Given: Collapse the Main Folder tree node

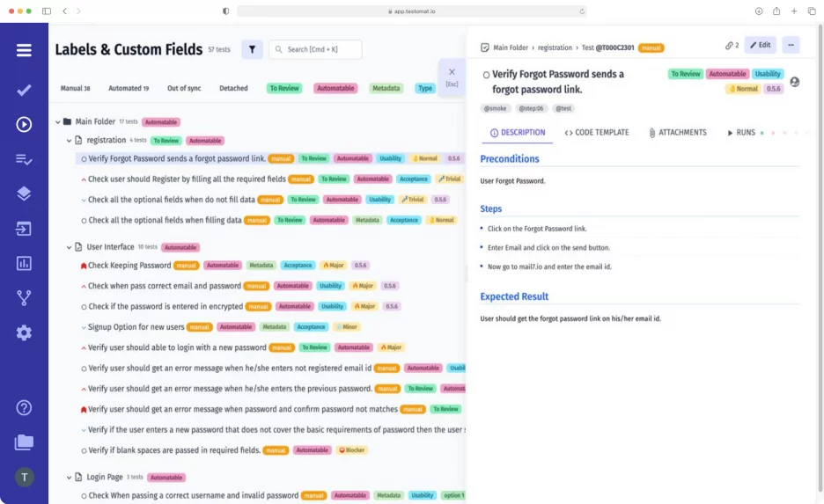Looking at the screenshot, I should pyautogui.click(x=58, y=122).
